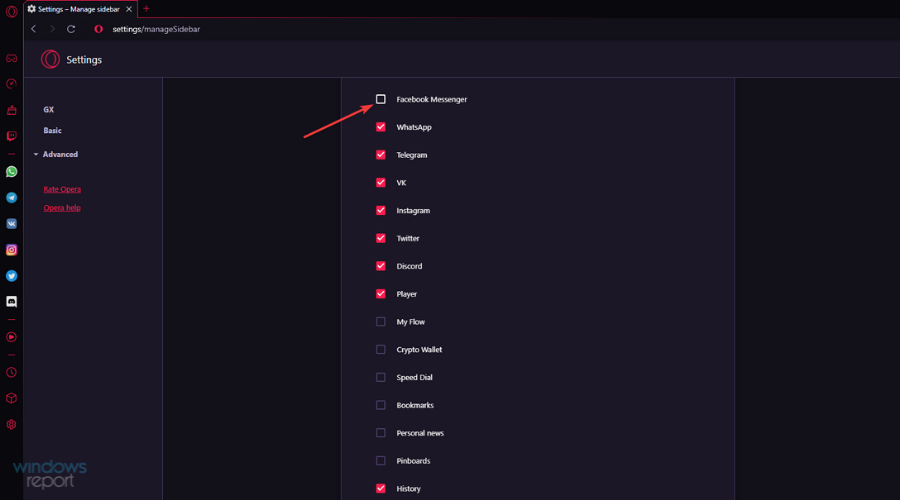900x500 pixels.
Task: Uncheck the Instagram checkbox
Action: (381, 211)
